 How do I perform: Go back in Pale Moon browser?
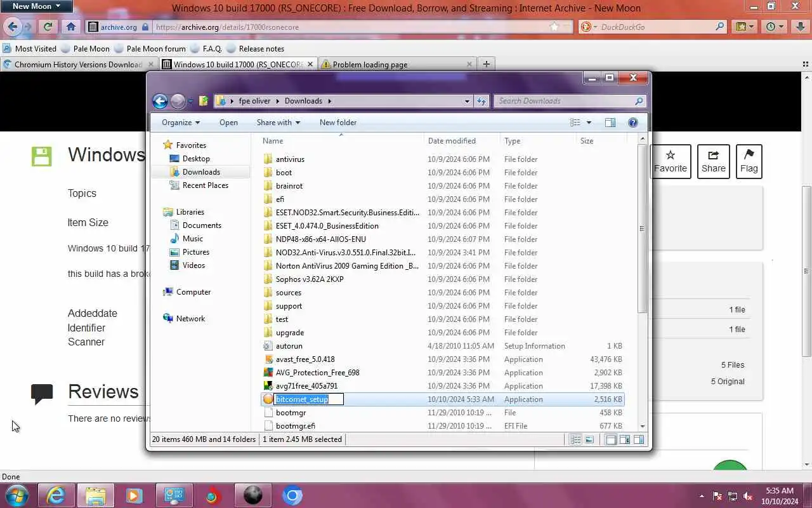coord(13,27)
